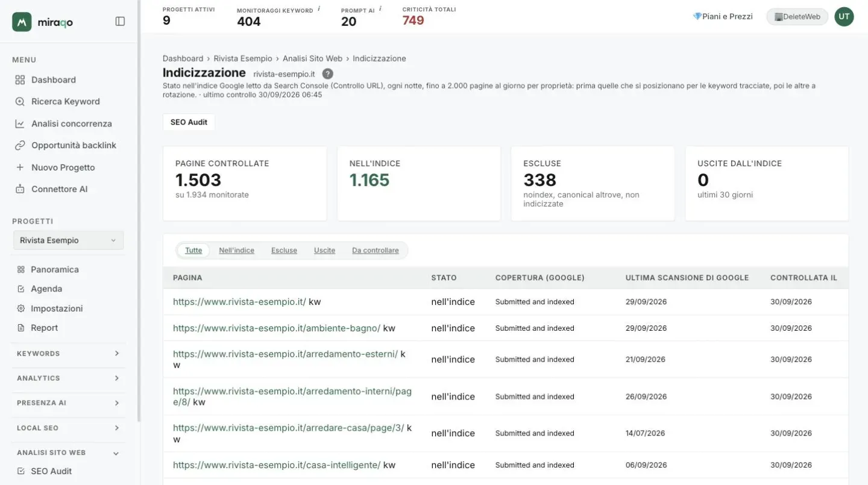Open the Opportunità backlink link icon
Viewport: 868px width, 485px height.
point(20,145)
